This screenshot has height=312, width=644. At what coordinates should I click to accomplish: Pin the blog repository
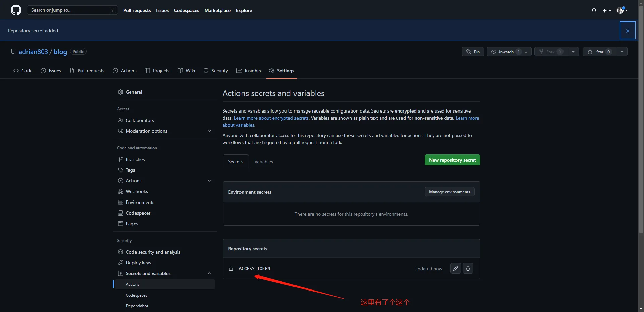coord(473,52)
